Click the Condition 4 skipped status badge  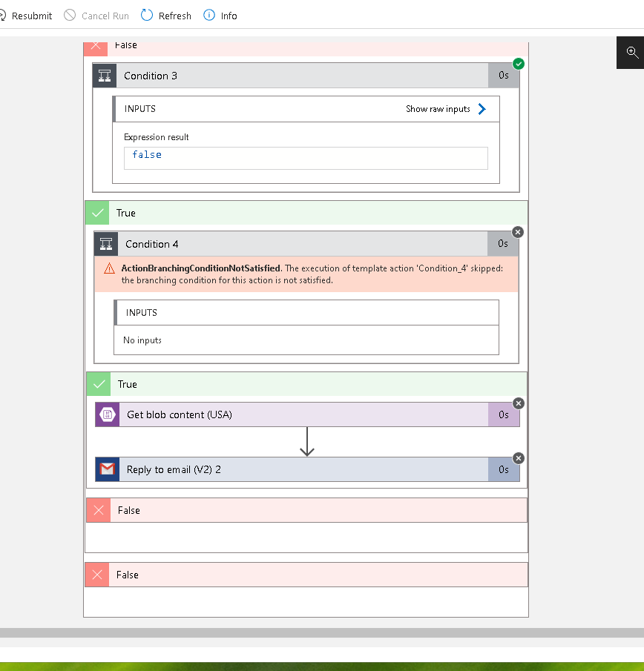point(518,232)
